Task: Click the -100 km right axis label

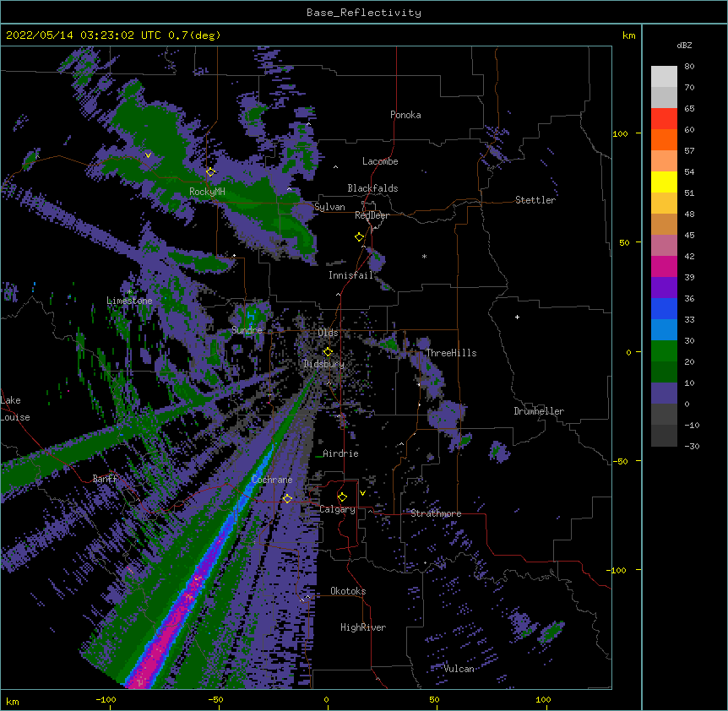Action: pos(617,570)
